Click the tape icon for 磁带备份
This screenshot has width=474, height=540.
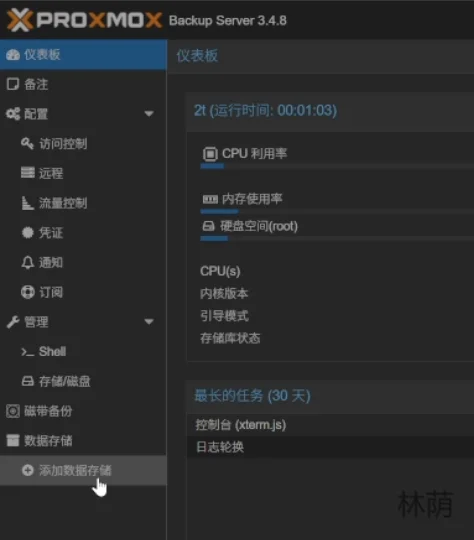click(x=13, y=411)
